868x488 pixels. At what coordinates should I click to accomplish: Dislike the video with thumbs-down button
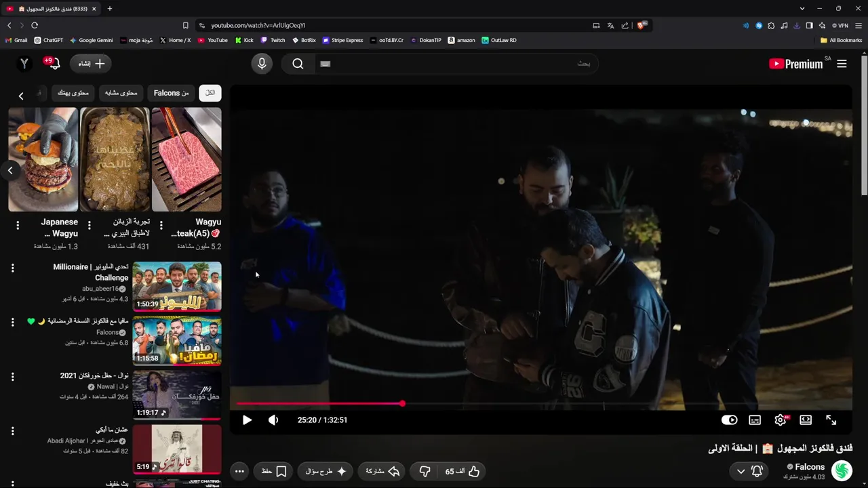(425, 471)
